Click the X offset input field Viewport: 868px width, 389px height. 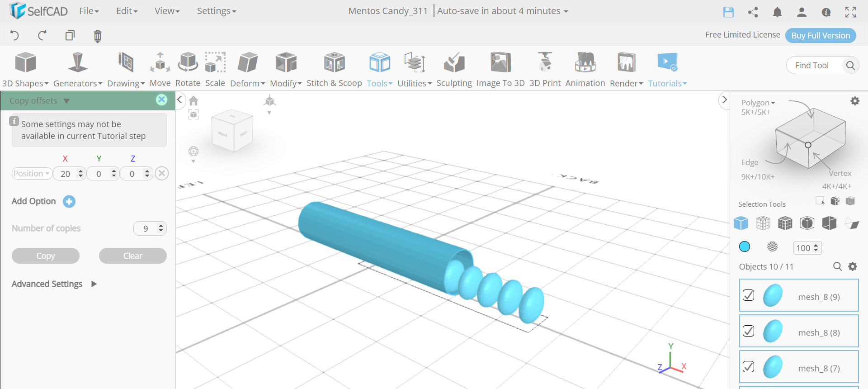[x=69, y=174]
